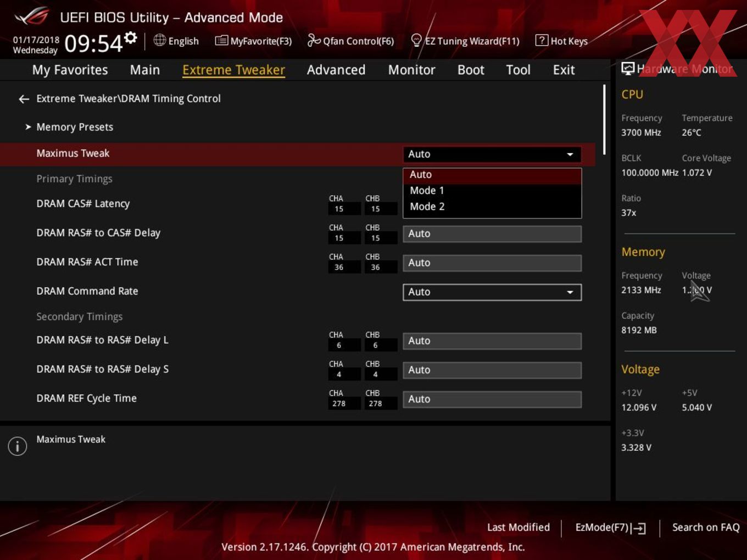Click Last Modified button
747x560 pixels.
click(519, 527)
